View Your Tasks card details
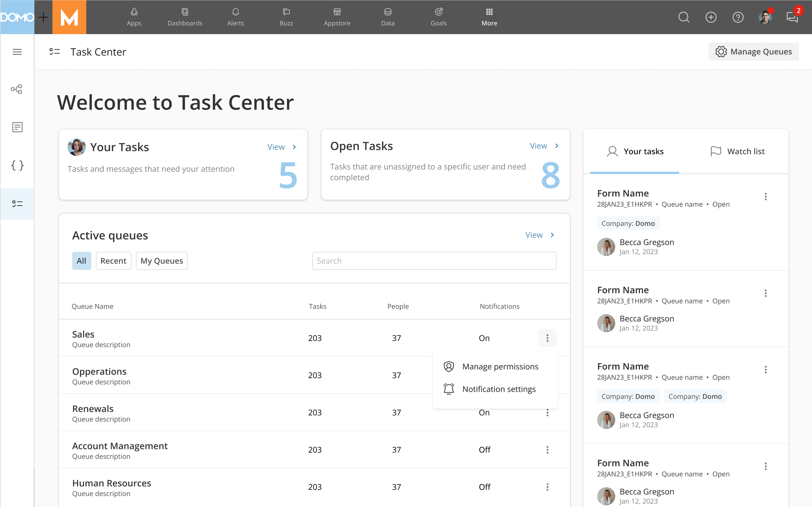812x507 pixels. pos(282,147)
